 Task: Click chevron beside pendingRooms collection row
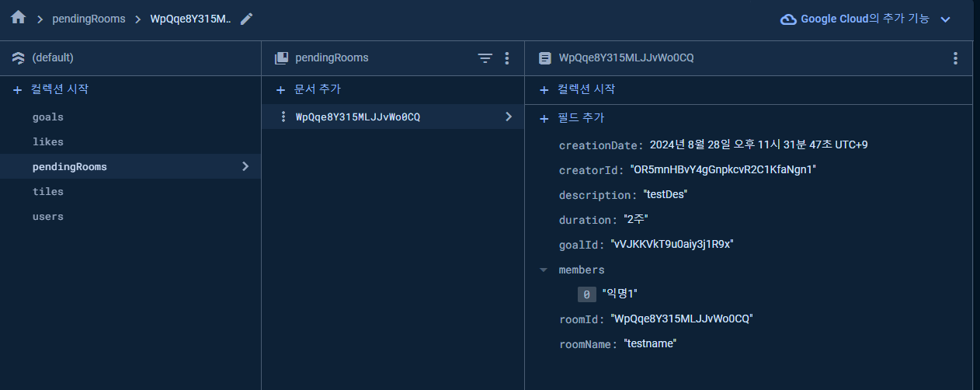[245, 166]
